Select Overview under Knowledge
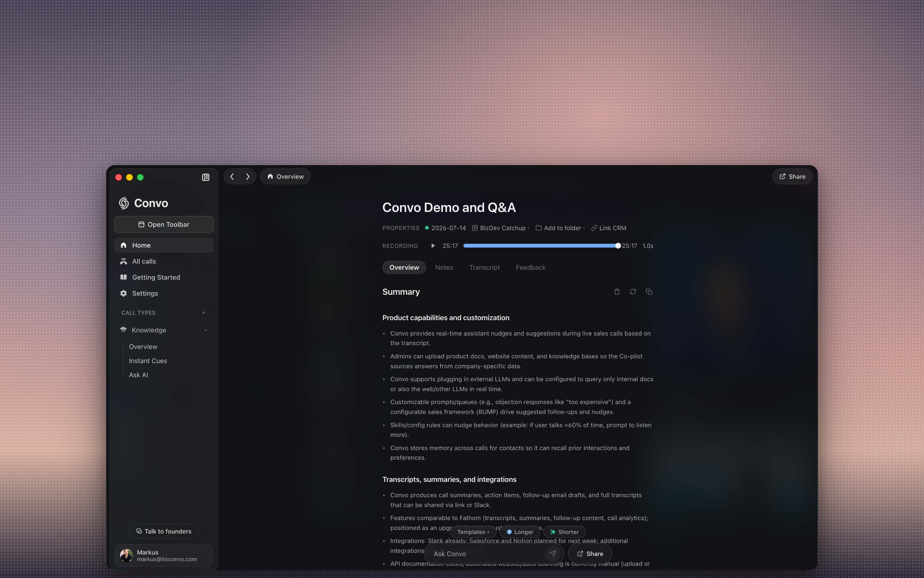 coord(143,346)
